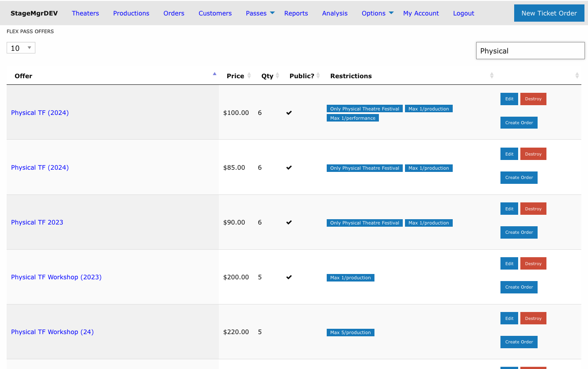Destroy Physical TF Workshop (24) offer
The image size is (588, 369).
click(x=533, y=318)
